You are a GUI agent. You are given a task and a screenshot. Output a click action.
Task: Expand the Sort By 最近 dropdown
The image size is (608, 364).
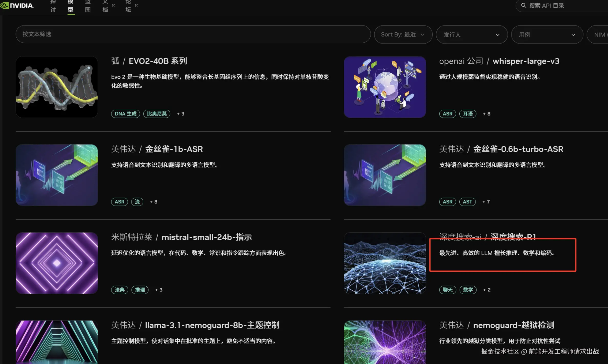[403, 35]
